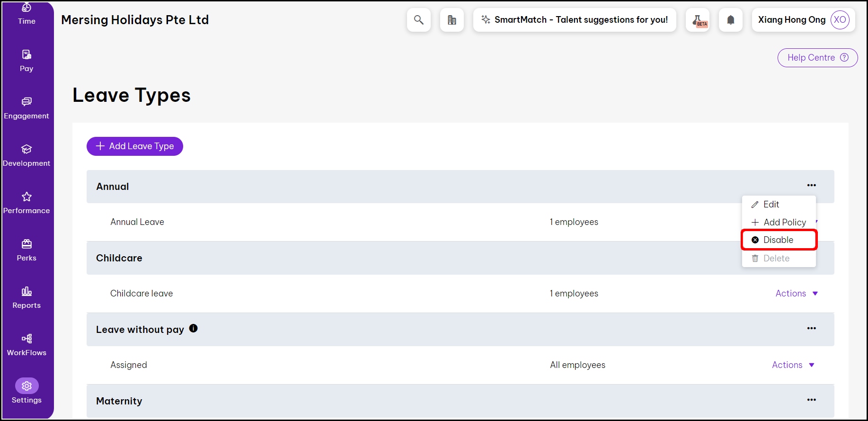
Task: Click the Add Leave Type button
Action: tap(135, 146)
